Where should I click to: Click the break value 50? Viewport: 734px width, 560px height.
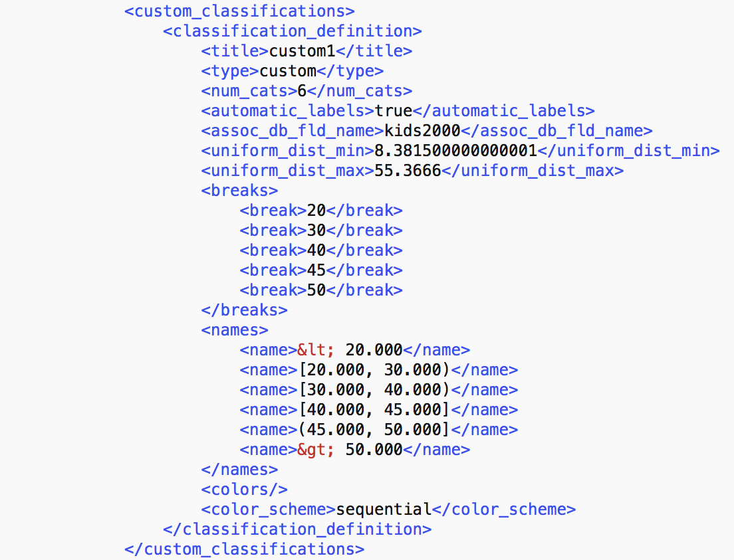(316, 290)
